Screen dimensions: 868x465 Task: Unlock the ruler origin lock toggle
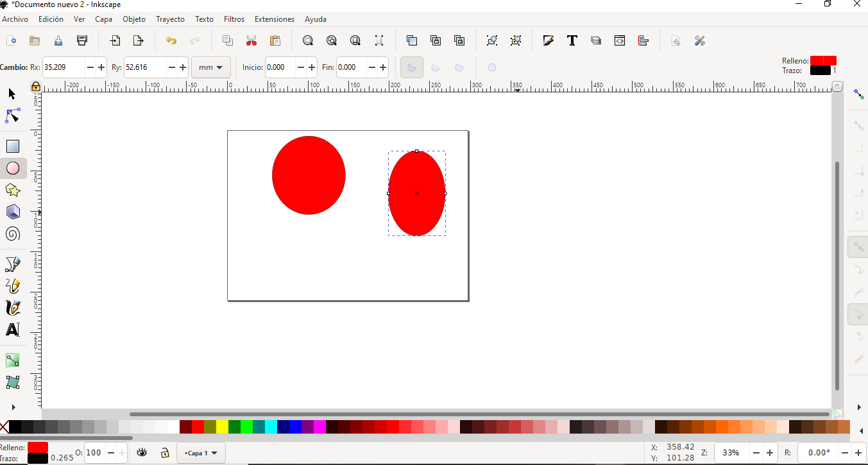[36, 86]
